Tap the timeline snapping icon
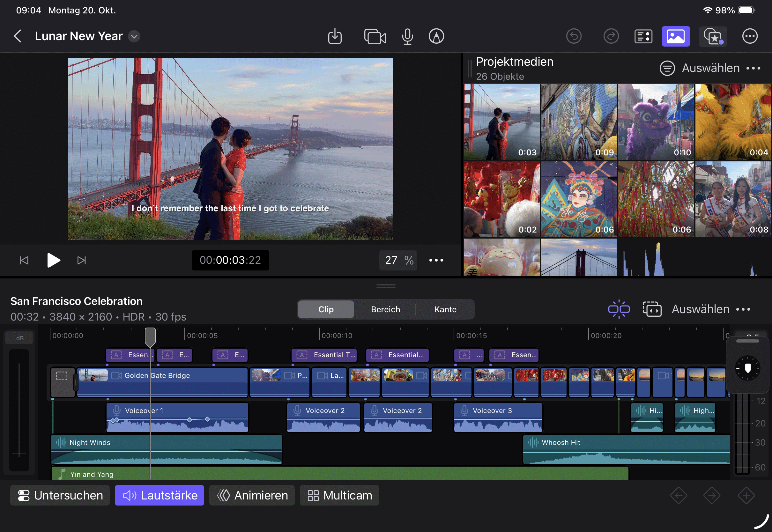Screen dimensions: 772x532 [x=619, y=309]
